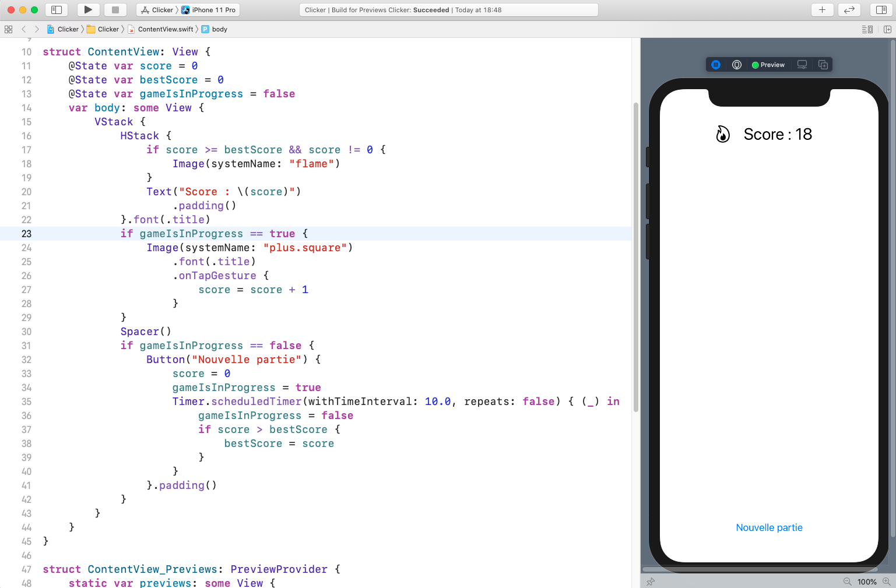The image size is (896, 588).
Task: Duplicate the preview canvas
Action: (x=823, y=64)
